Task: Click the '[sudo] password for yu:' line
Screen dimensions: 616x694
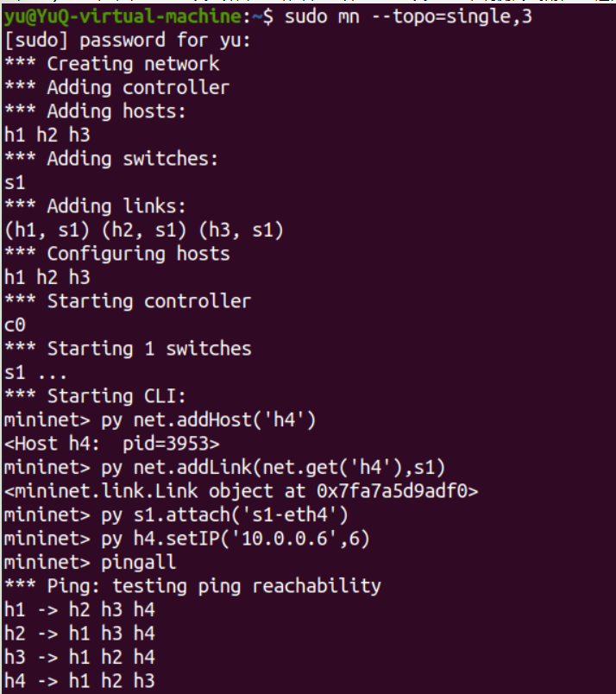Action: (127, 40)
